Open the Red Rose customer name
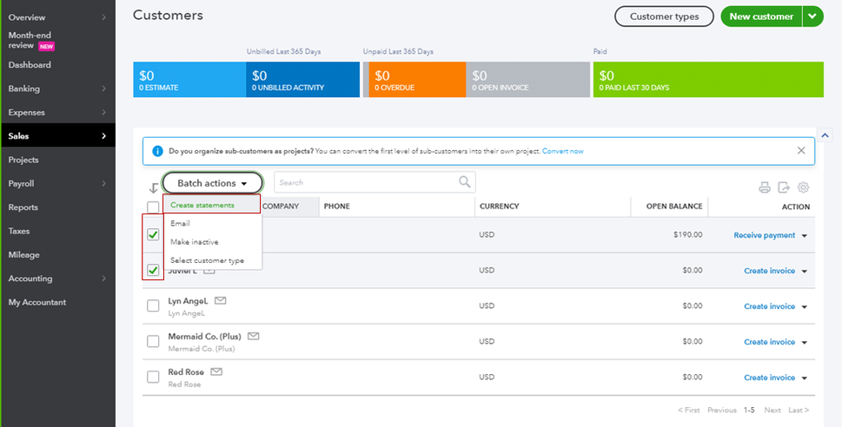 186,372
